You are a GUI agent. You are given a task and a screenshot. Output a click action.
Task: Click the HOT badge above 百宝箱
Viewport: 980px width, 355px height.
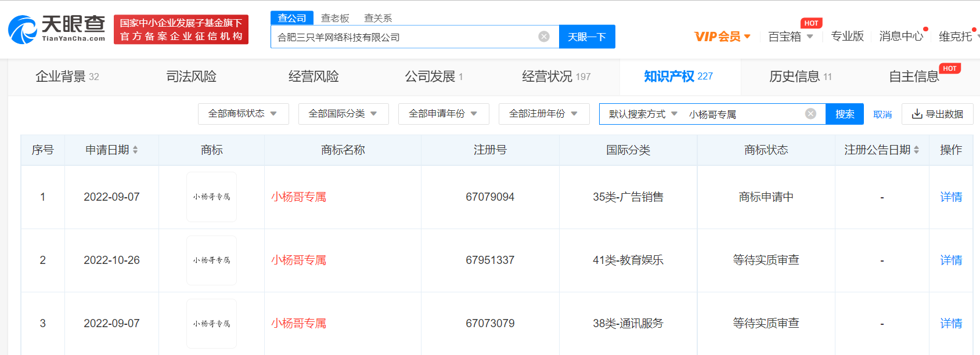811,23
